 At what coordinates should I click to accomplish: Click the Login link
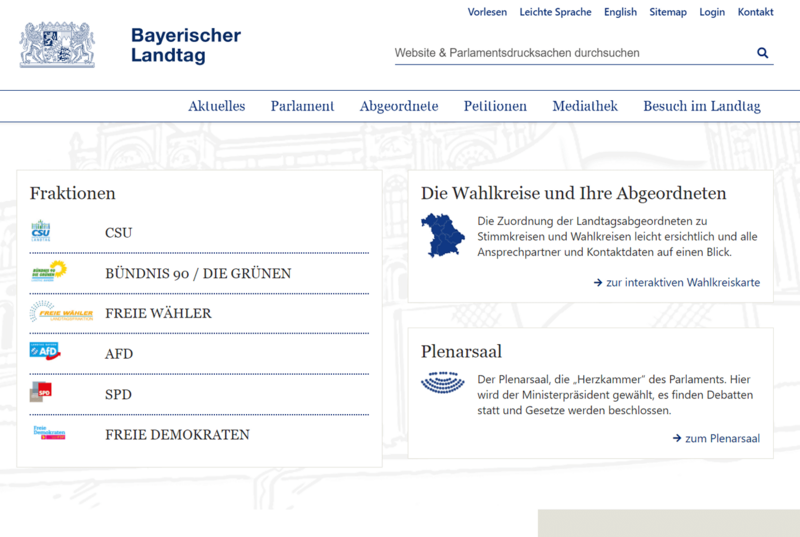coord(712,12)
